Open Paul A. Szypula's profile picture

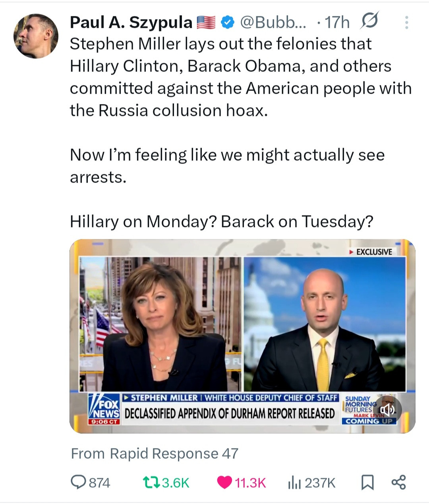coord(36,36)
